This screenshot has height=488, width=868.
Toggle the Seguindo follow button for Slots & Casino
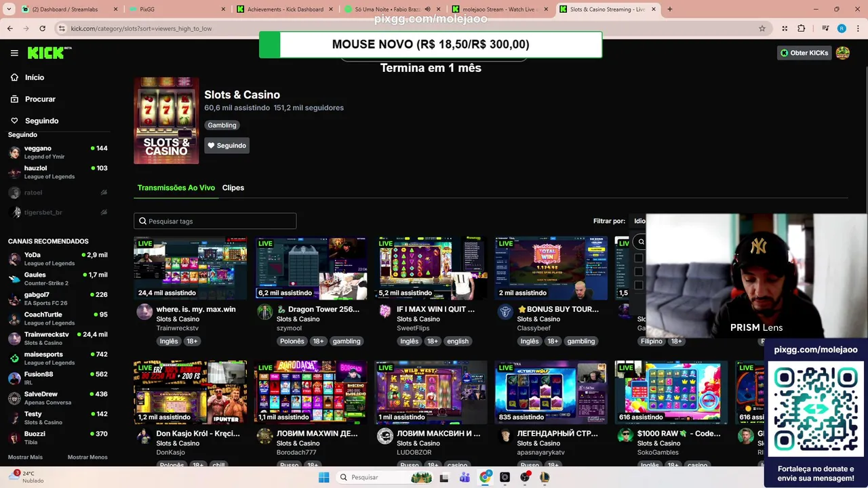click(226, 146)
